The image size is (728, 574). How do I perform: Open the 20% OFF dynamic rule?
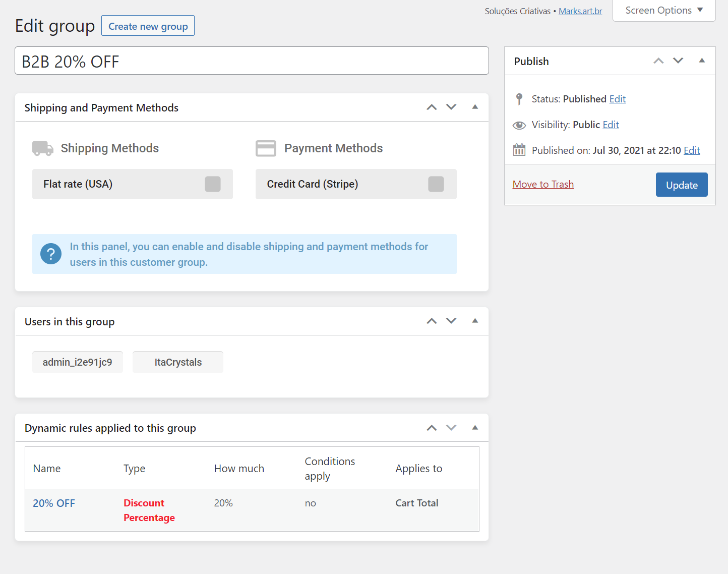[54, 503]
